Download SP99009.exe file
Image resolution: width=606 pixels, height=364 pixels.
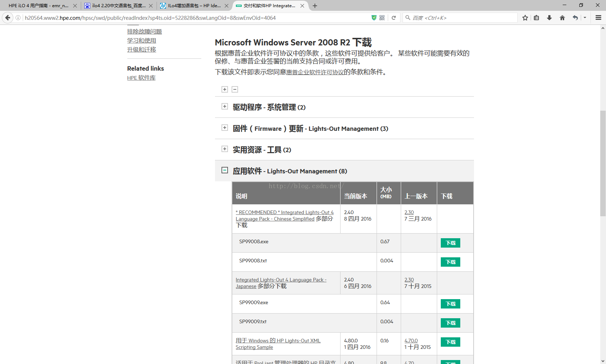click(450, 304)
